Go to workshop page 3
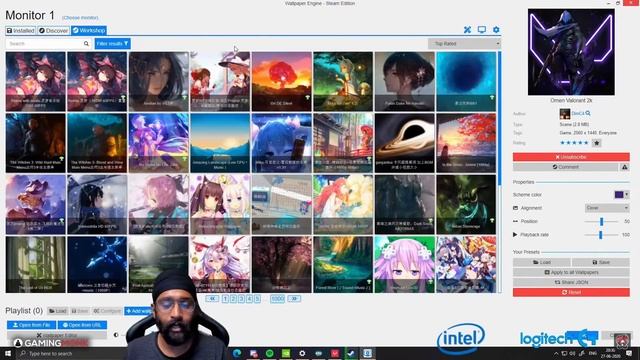The width and height of the screenshot is (640, 360). 241,299
